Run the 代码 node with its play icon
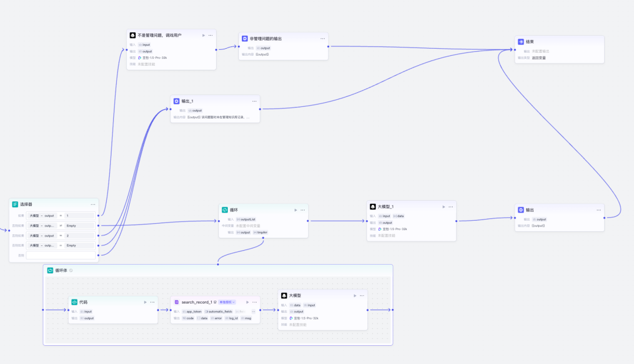634x364 pixels. tap(145, 302)
